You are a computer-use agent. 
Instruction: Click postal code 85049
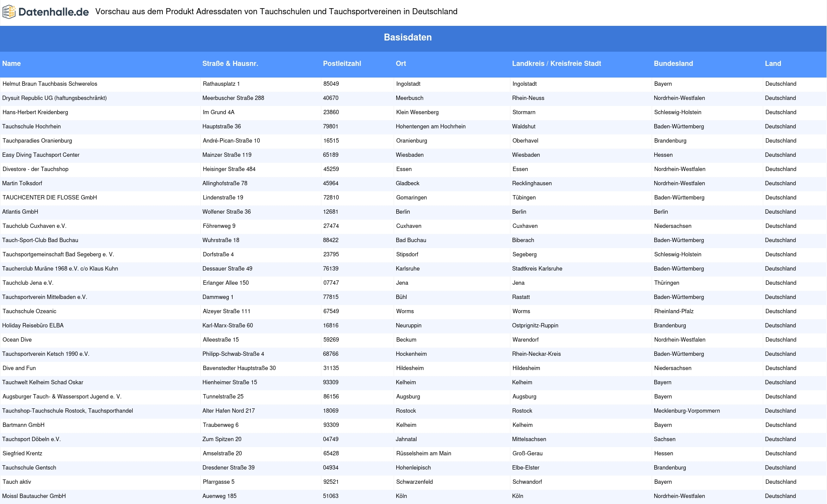(331, 84)
